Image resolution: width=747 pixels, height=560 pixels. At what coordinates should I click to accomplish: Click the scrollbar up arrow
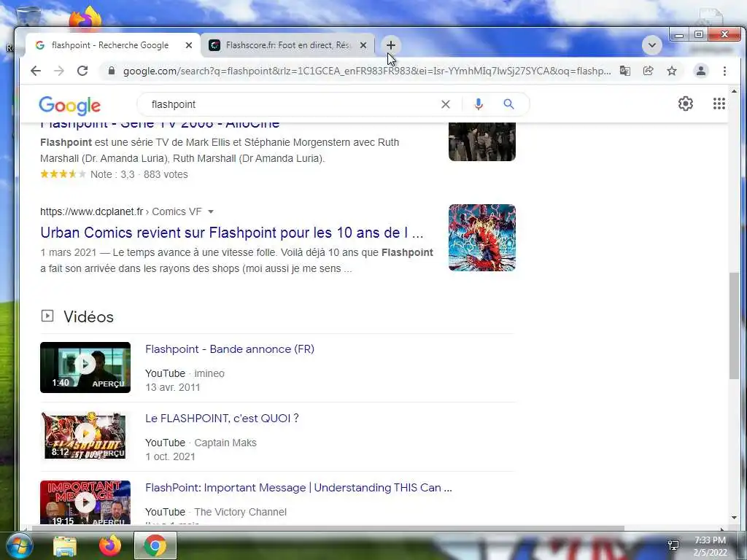(x=734, y=91)
